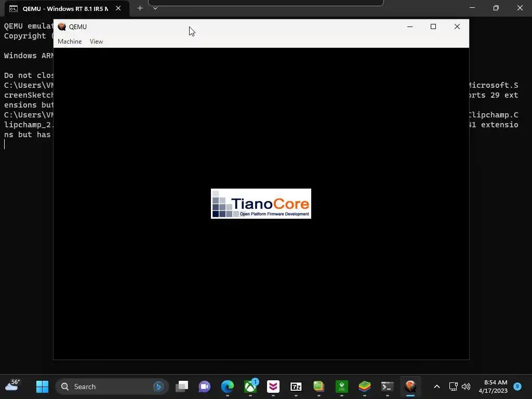
Task: Close the QEMU window
Action: (457, 26)
